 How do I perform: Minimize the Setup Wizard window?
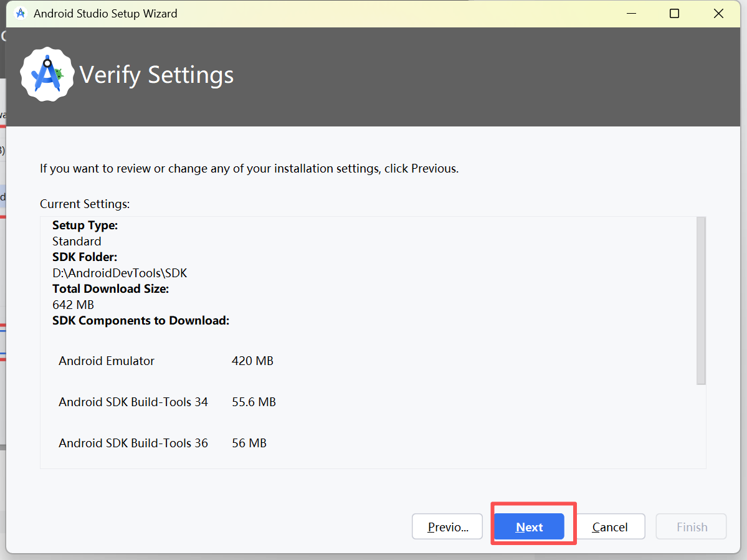pyautogui.click(x=631, y=13)
